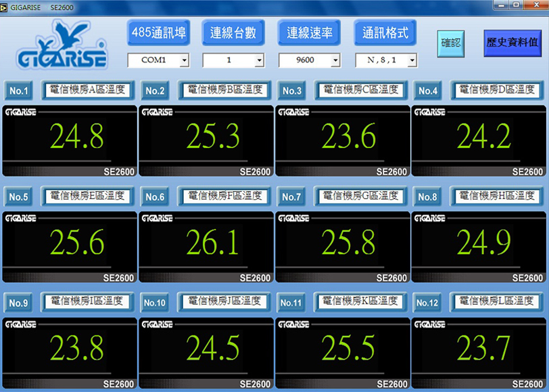Edit the 電信機房K區溫度 name field
549x392 pixels.
(361, 301)
